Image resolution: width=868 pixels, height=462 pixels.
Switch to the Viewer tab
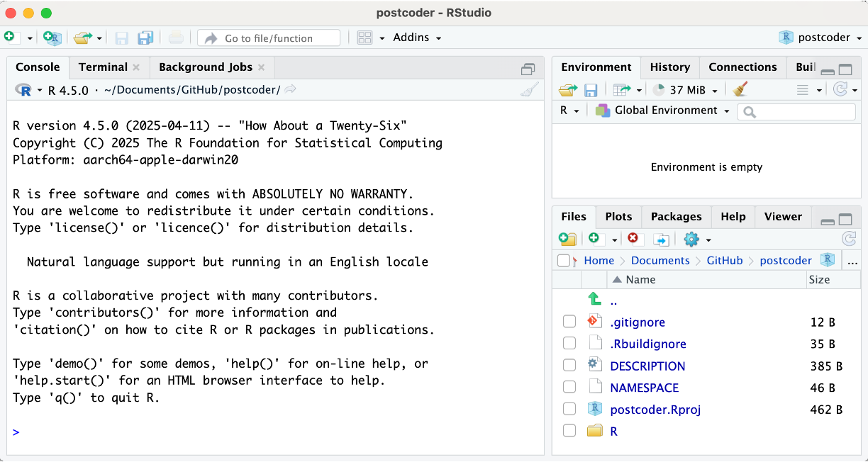pos(783,217)
